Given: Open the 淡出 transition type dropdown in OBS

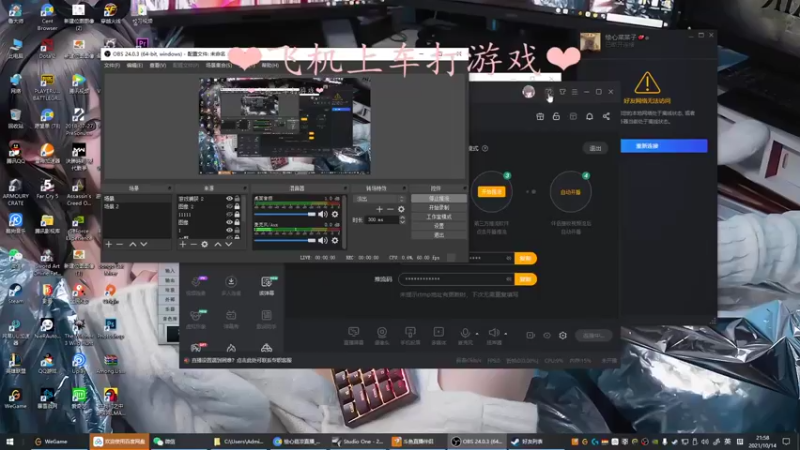Looking at the screenshot, I should coord(380,198).
